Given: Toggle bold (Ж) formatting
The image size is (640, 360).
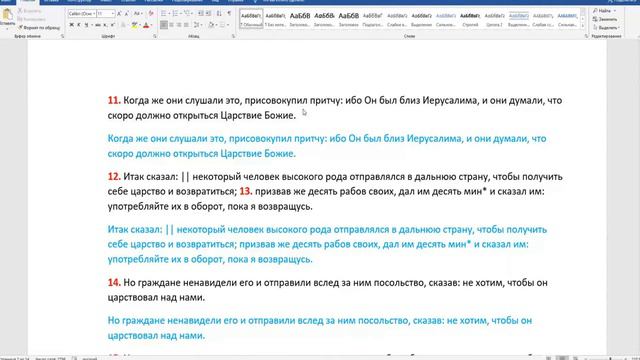Looking at the screenshot, I should [71, 25].
